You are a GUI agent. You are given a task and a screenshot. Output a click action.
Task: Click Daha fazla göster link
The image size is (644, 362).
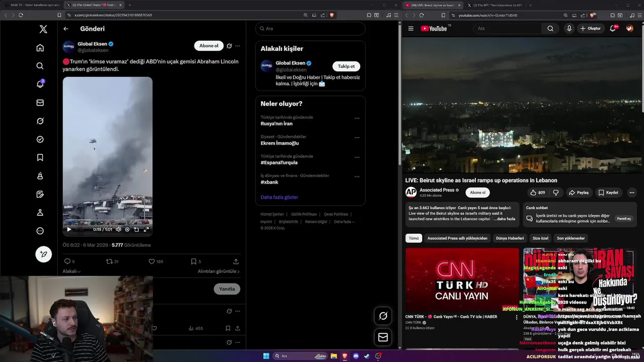coord(279,197)
